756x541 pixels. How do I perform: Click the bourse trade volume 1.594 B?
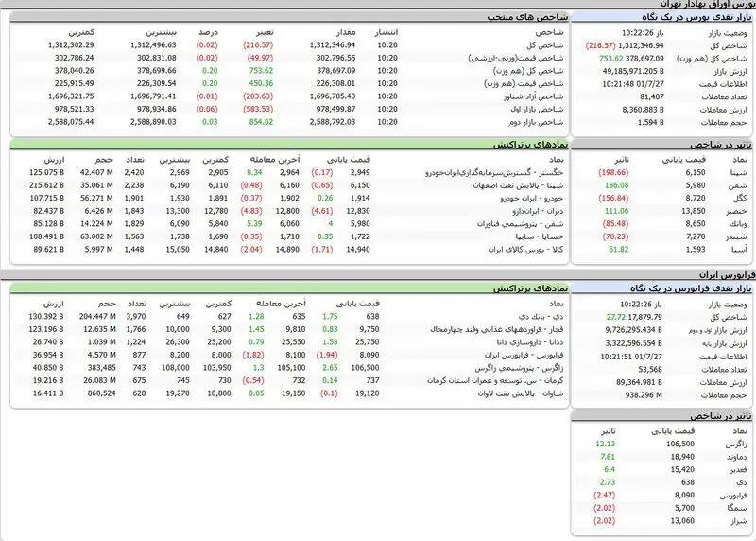650,123
